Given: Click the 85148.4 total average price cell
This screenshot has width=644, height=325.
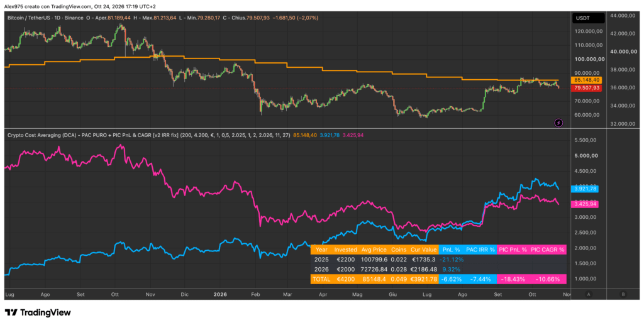Looking at the screenshot, I should [373, 279].
